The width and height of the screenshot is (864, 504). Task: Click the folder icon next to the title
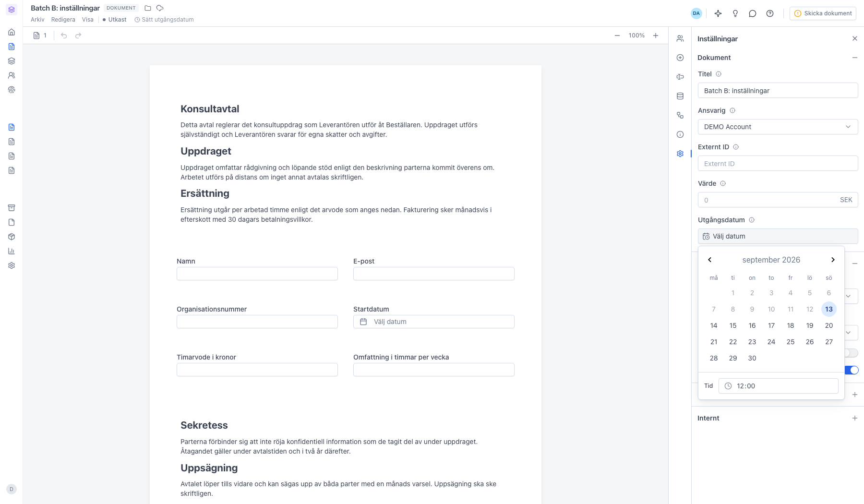point(148,8)
